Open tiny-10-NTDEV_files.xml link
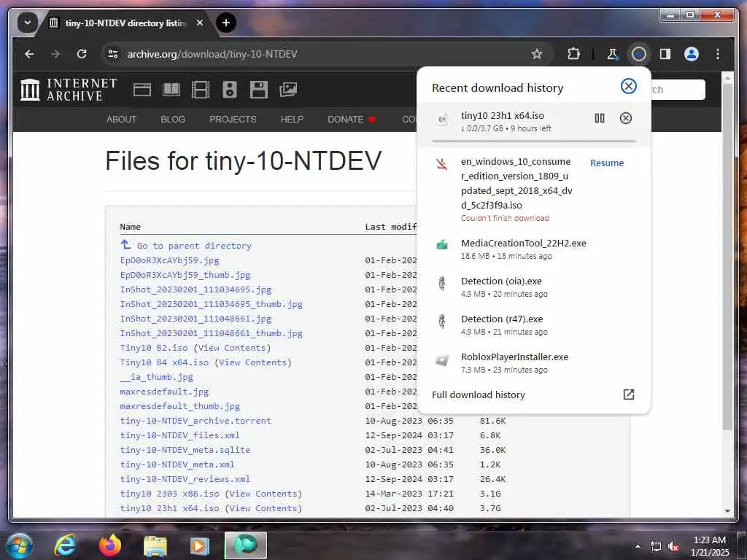Image resolution: width=747 pixels, height=560 pixels. (179, 435)
